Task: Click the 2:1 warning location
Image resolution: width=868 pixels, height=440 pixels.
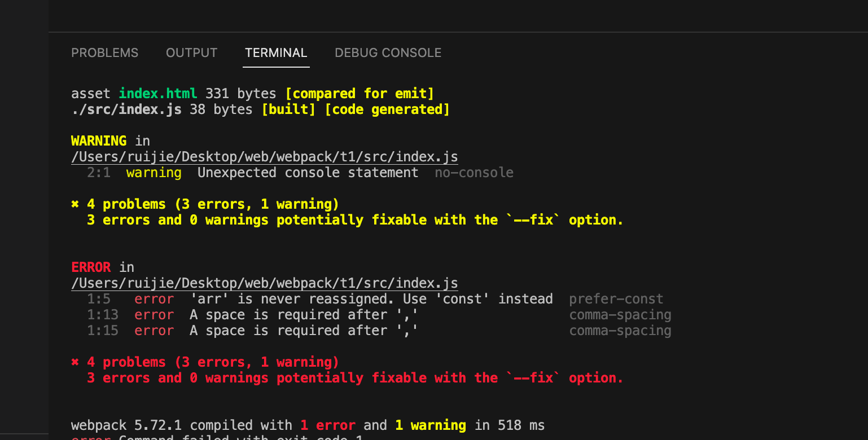Action: click(x=99, y=173)
